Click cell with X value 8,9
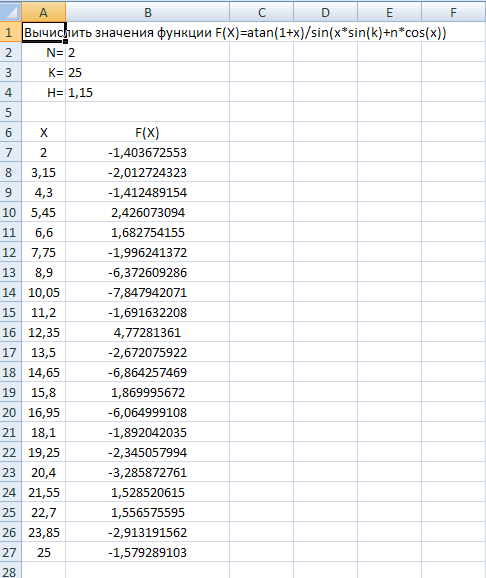 (44, 272)
